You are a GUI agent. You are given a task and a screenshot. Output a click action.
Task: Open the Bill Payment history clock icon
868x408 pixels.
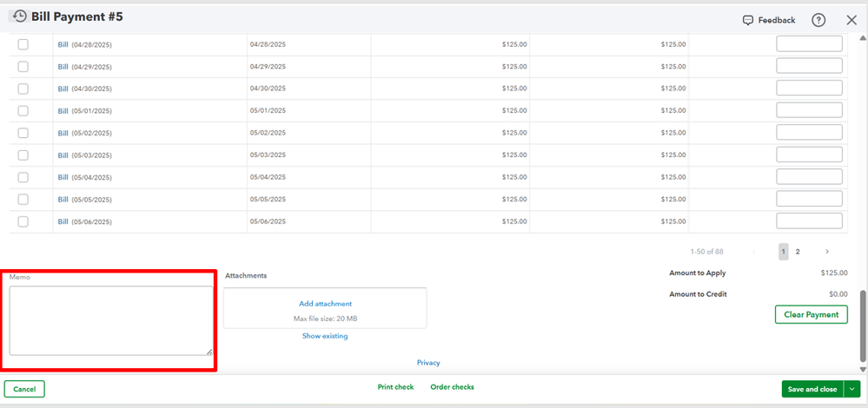pos(19,16)
